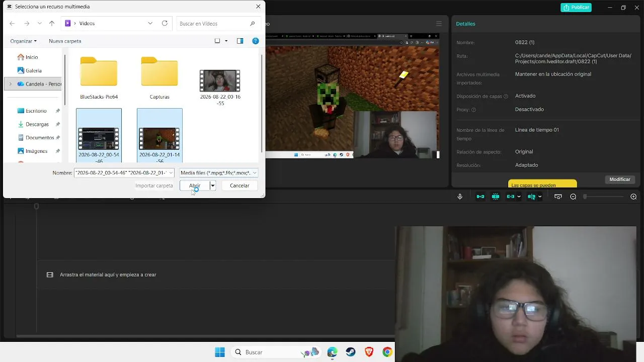Screen dimensions: 644x362
Task: Open the Detalles tab in CapCut
Action: tap(465, 24)
